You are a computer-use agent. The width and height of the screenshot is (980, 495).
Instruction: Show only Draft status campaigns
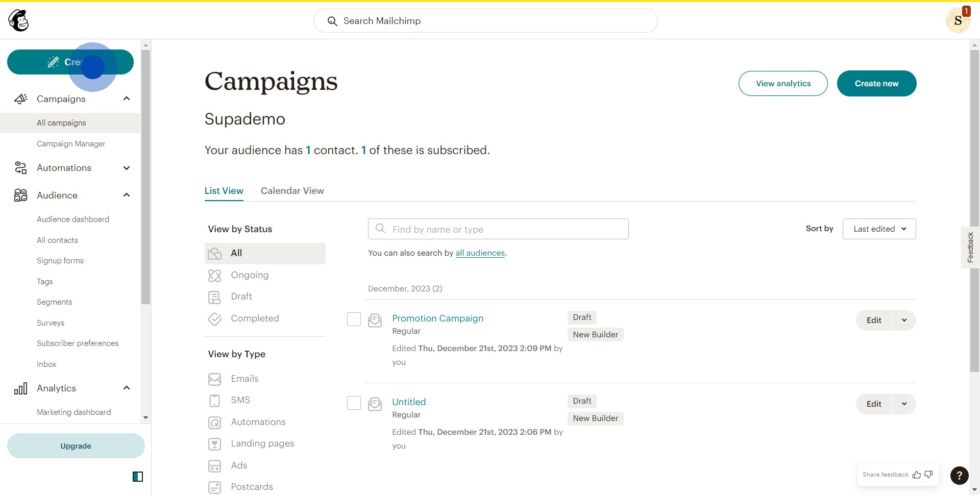241,296
